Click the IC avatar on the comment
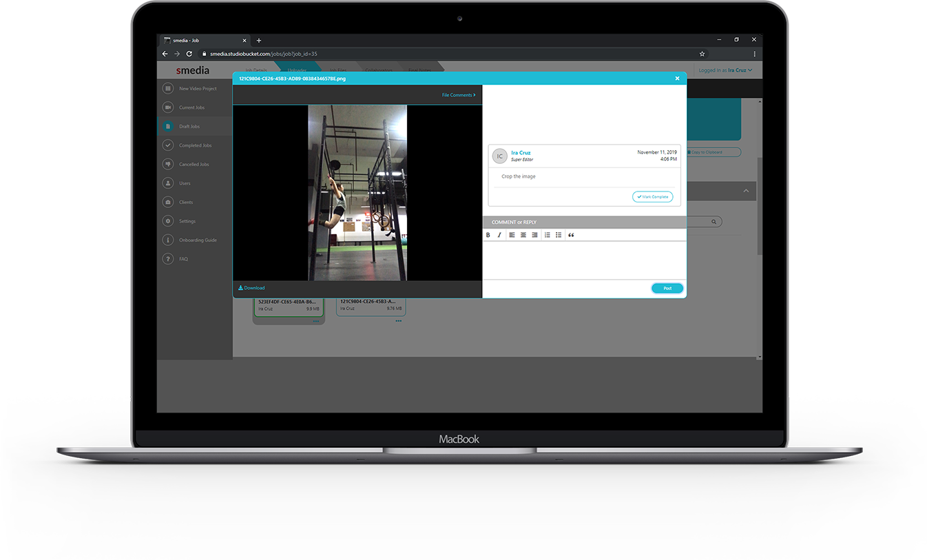The width and height of the screenshot is (927, 560). pyautogui.click(x=500, y=156)
